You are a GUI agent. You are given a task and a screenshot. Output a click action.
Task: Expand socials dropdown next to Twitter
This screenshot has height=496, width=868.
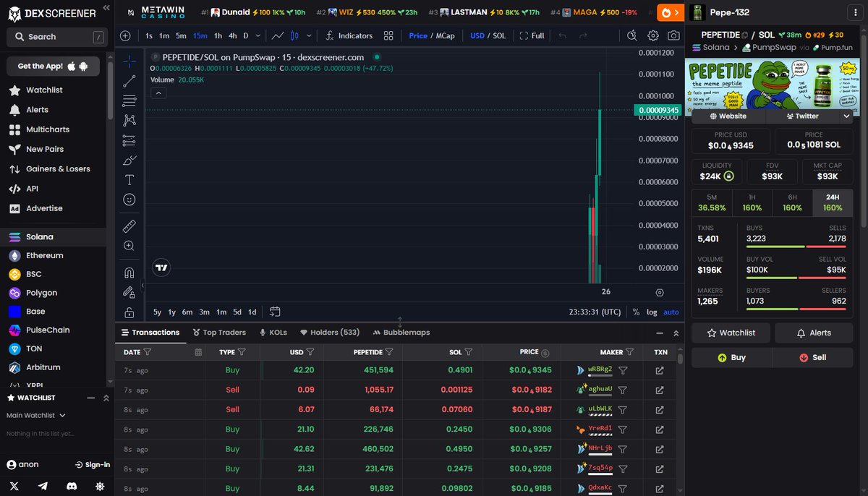coord(847,116)
